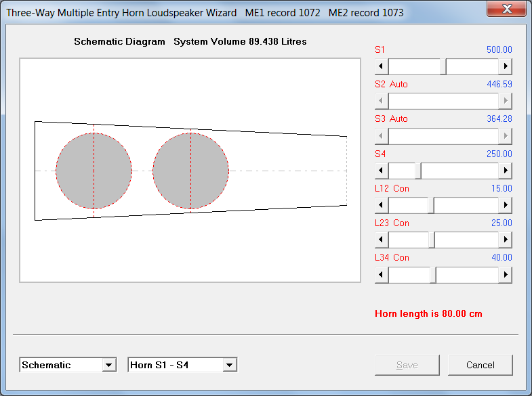Click the L23 Con slider thumb
Screen dimensions: 532x396
(x=432, y=240)
